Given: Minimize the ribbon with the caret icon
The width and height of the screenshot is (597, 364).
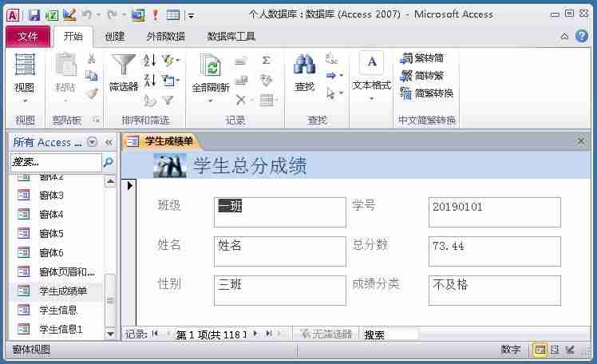Looking at the screenshot, I should click(564, 37).
